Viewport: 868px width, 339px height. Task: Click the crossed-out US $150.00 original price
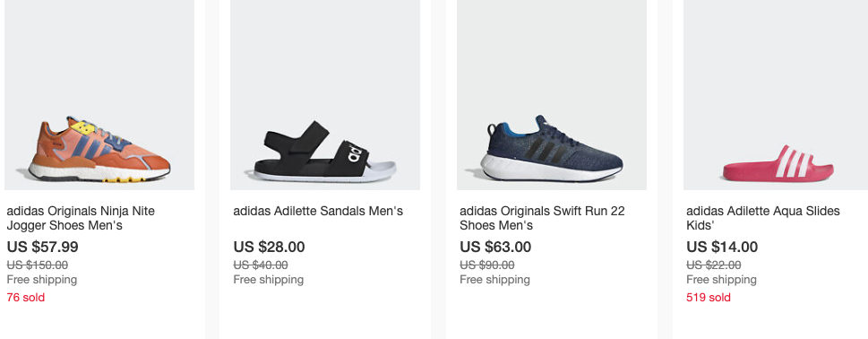(37, 265)
